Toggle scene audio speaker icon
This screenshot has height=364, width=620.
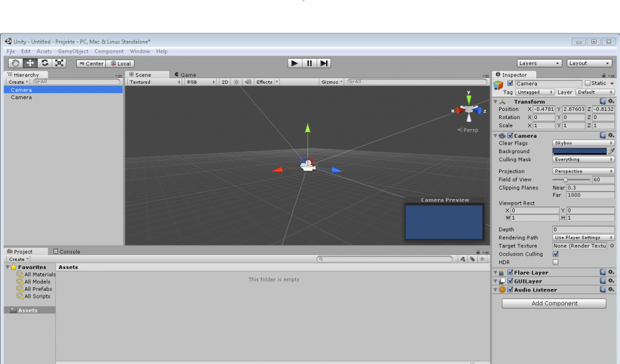247,82
